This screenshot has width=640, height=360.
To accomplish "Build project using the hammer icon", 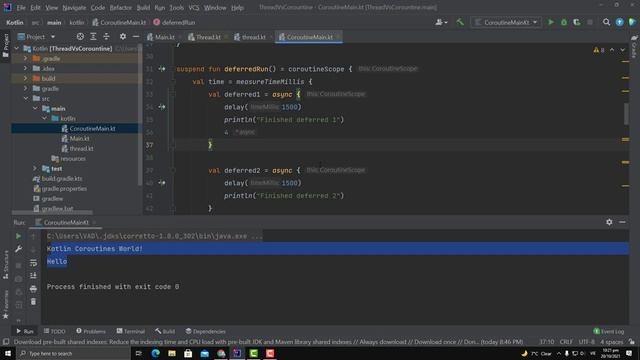I will [x=460, y=22].
